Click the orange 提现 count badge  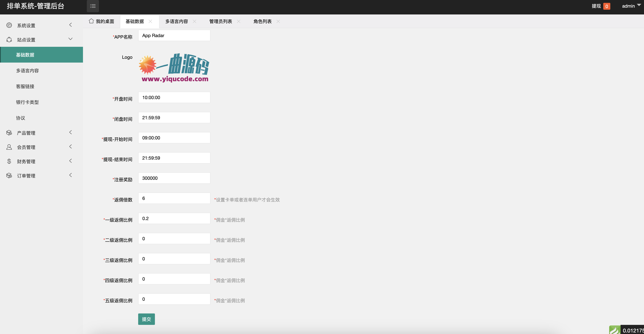pyautogui.click(x=607, y=6)
